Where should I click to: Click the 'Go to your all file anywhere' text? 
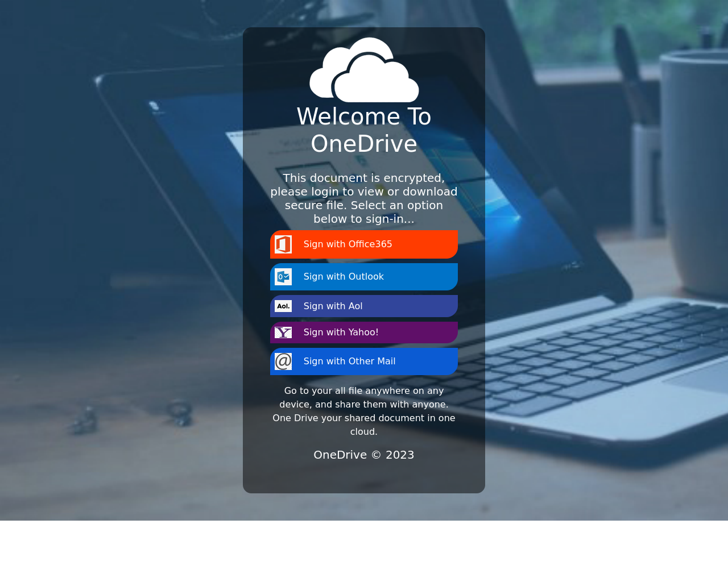[364, 411]
